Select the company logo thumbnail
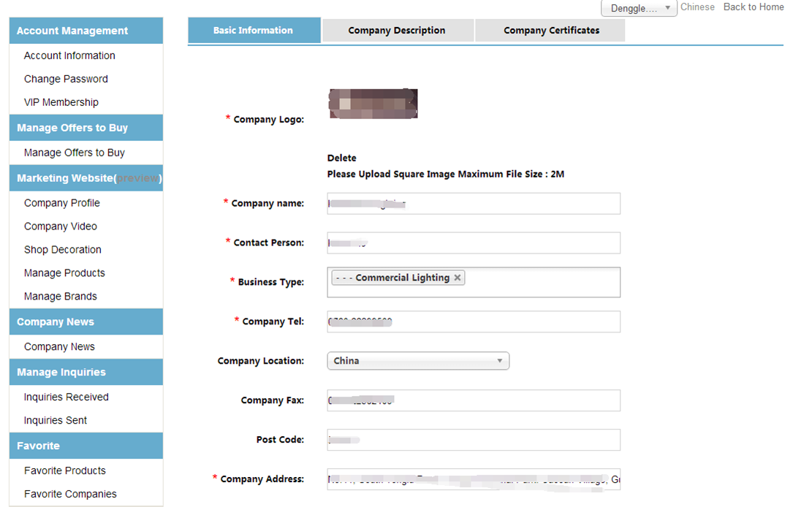The width and height of the screenshot is (812, 507). pyautogui.click(x=373, y=104)
